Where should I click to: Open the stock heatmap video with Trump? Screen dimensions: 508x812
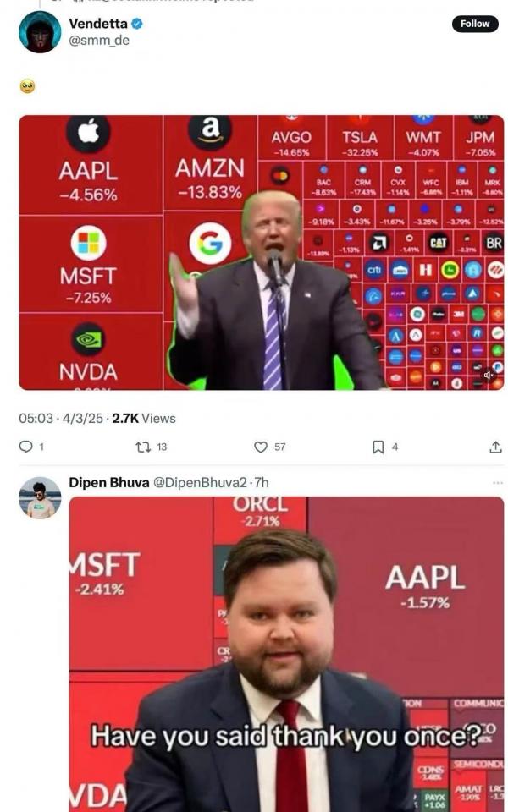[x=262, y=252]
